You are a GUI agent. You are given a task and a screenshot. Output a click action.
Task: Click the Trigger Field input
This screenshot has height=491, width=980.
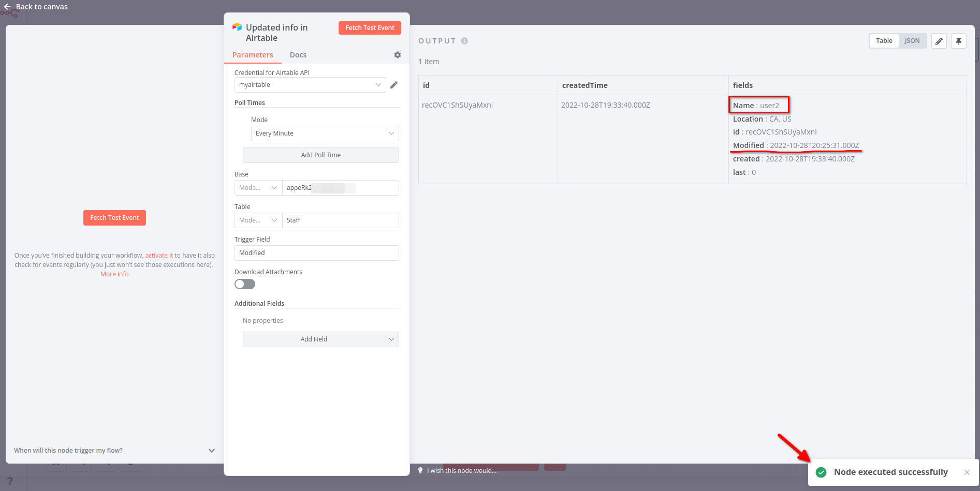tap(317, 253)
